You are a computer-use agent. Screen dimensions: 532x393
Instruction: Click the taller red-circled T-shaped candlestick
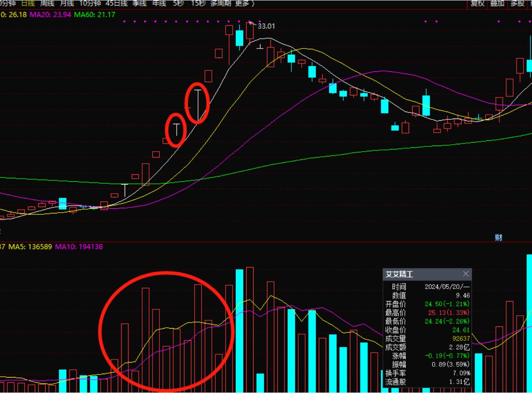198,104
